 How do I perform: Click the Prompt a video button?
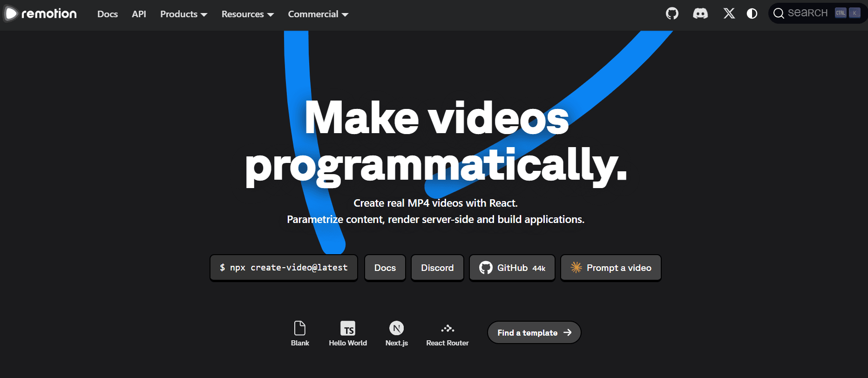[x=611, y=268]
